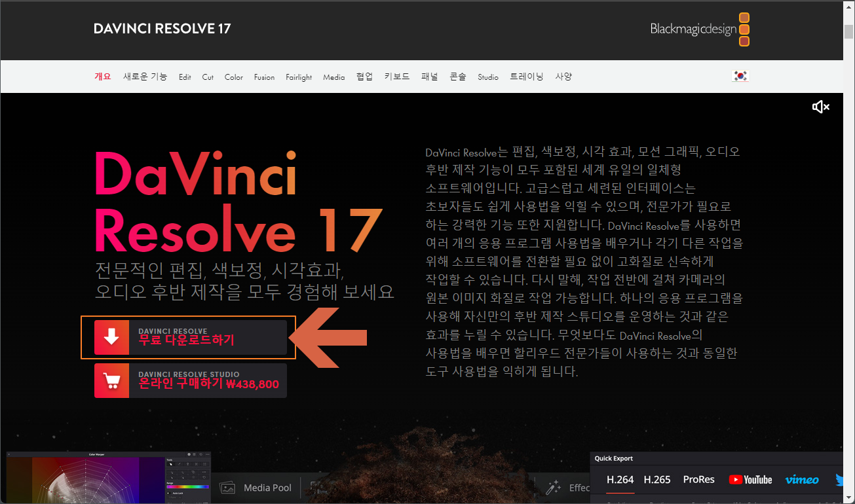Click 무료 다운로드하기 free download button
The height and width of the screenshot is (504, 855).
click(x=191, y=337)
